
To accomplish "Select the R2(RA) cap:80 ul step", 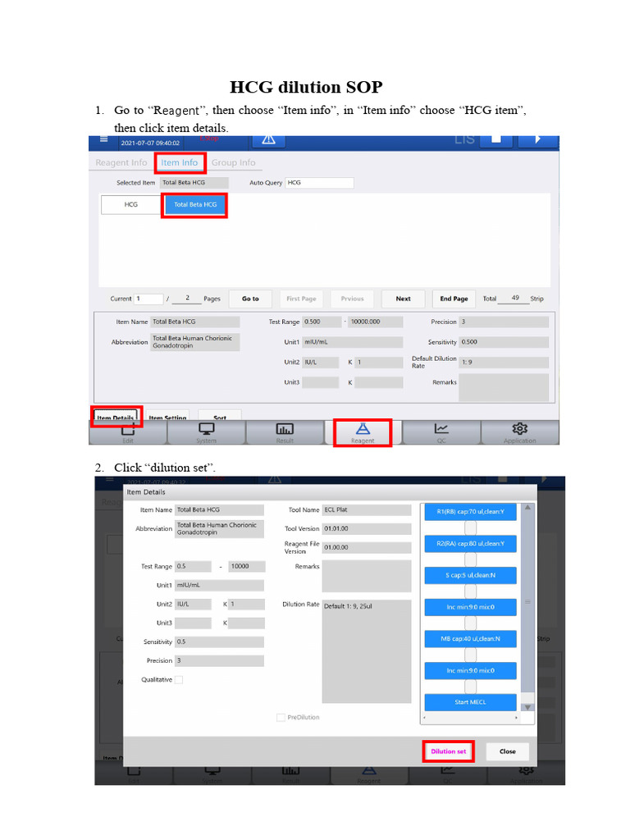I will coord(470,544).
